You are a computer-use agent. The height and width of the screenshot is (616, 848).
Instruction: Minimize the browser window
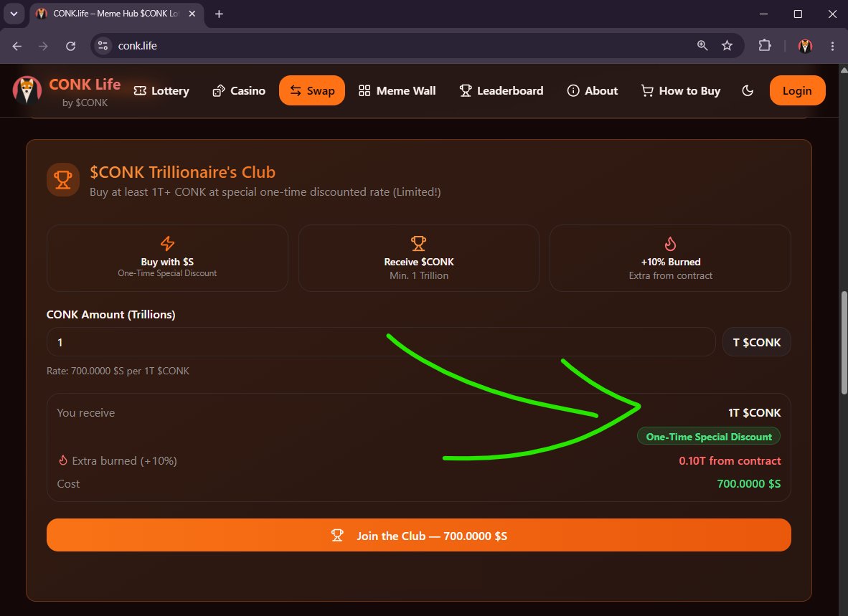pos(763,14)
